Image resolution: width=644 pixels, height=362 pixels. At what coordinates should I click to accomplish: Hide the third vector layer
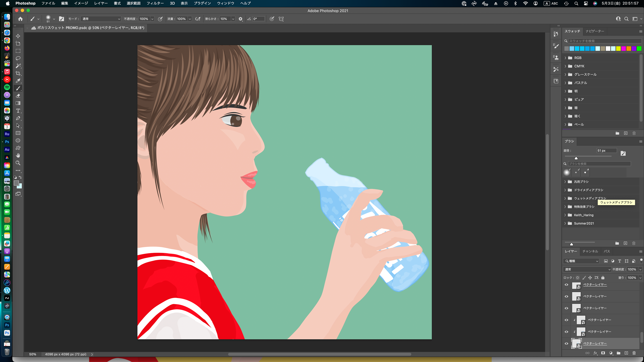(567, 308)
